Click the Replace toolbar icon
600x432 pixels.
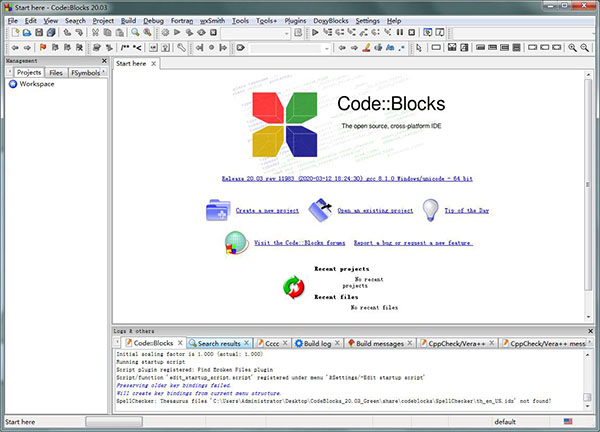[147, 33]
